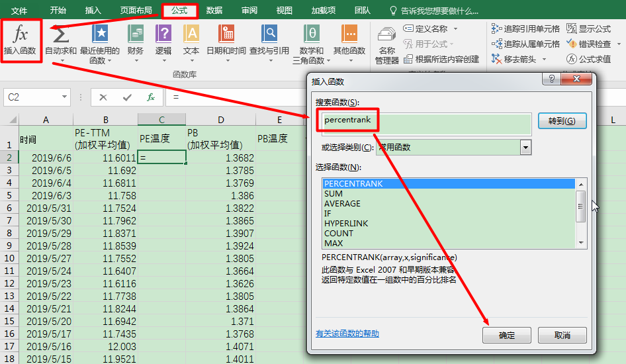Open the Name Manager (名称管理器) icon

(x=387, y=35)
